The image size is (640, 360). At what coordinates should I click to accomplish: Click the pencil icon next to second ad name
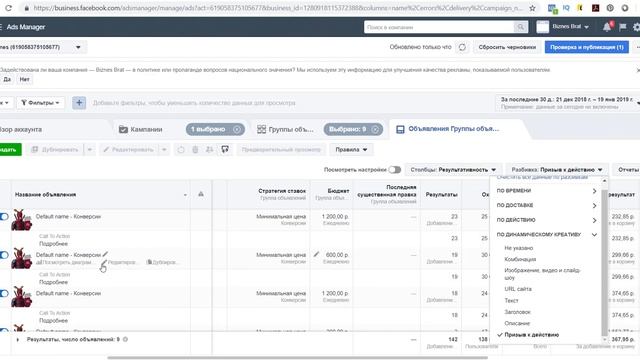pyautogui.click(x=105, y=254)
